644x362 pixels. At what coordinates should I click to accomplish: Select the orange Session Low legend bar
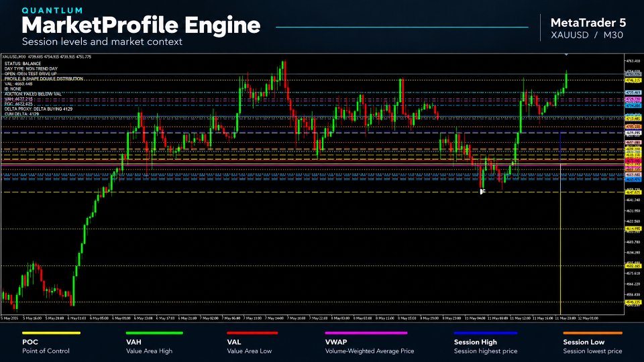tap(592, 333)
